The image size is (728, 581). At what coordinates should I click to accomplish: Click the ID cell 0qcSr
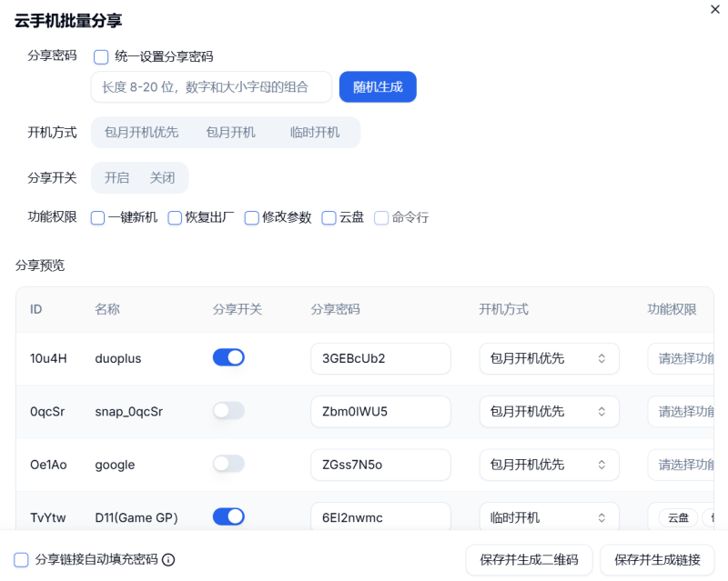click(x=47, y=412)
